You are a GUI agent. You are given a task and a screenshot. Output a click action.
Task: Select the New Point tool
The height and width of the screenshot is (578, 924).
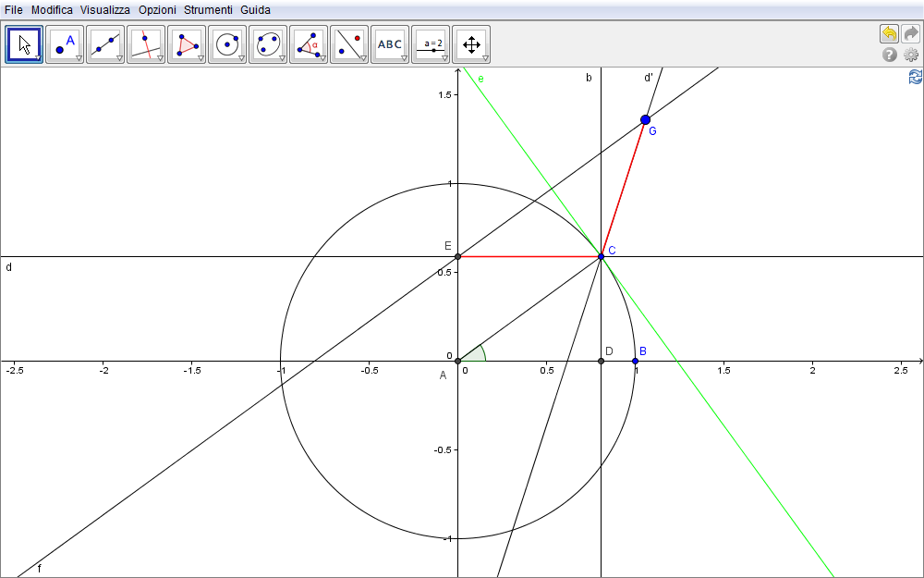click(65, 43)
